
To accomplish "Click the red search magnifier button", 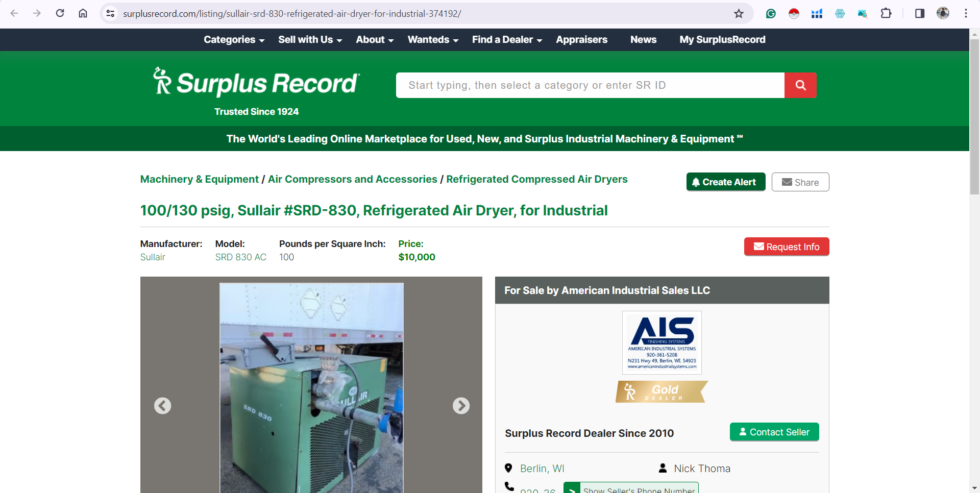I will tap(800, 85).
